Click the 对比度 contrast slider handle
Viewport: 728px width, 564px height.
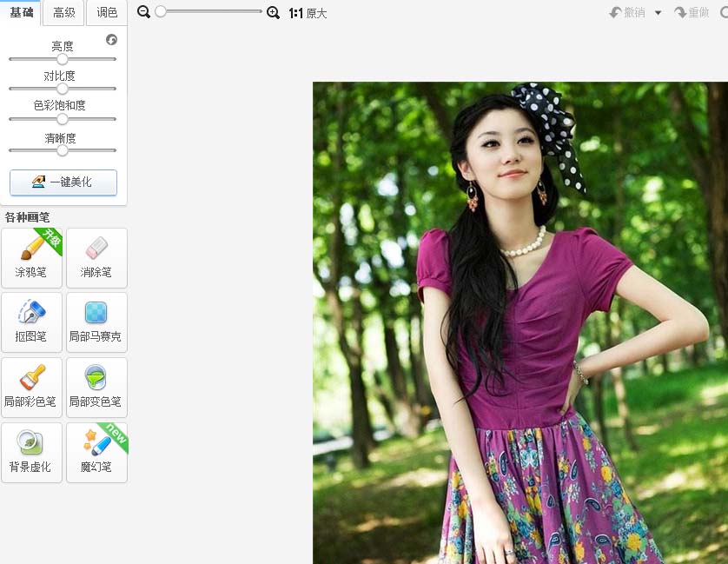click(x=63, y=89)
